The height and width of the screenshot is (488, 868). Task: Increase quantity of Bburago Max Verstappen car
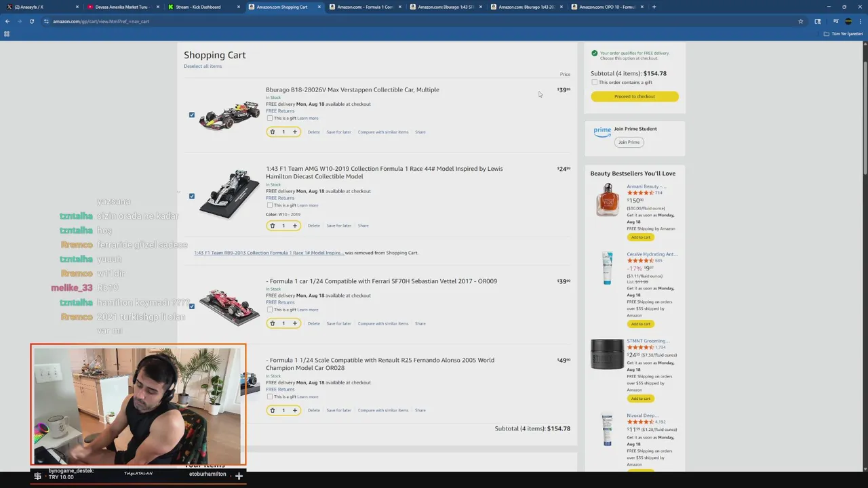tap(294, 131)
